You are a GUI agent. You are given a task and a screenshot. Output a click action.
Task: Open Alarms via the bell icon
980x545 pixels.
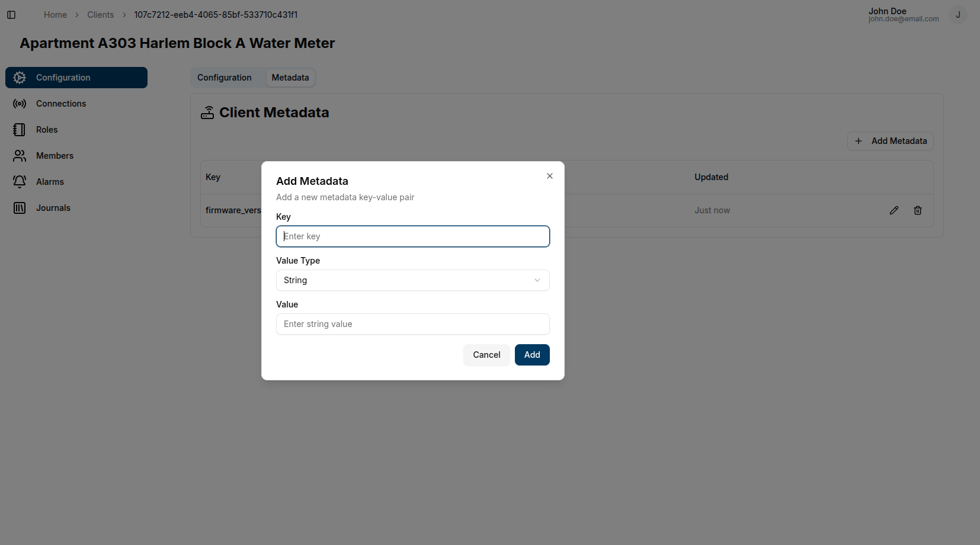coord(20,181)
